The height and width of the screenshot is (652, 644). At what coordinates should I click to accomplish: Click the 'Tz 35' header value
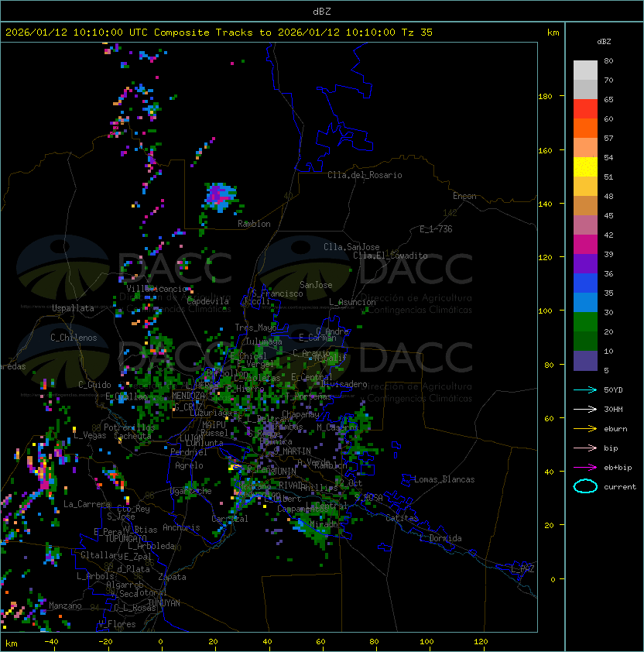point(417,33)
